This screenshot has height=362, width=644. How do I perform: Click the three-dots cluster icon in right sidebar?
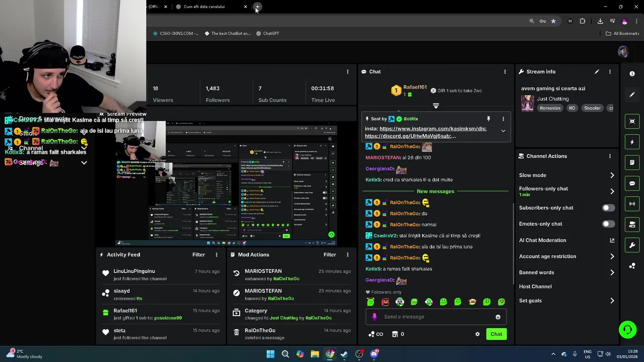click(632, 265)
